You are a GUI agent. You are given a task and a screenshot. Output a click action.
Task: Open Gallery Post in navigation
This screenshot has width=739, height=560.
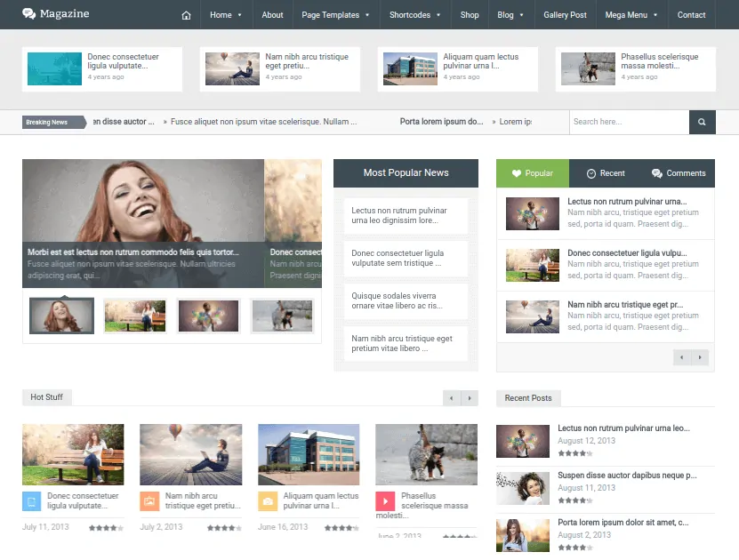tap(565, 15)
